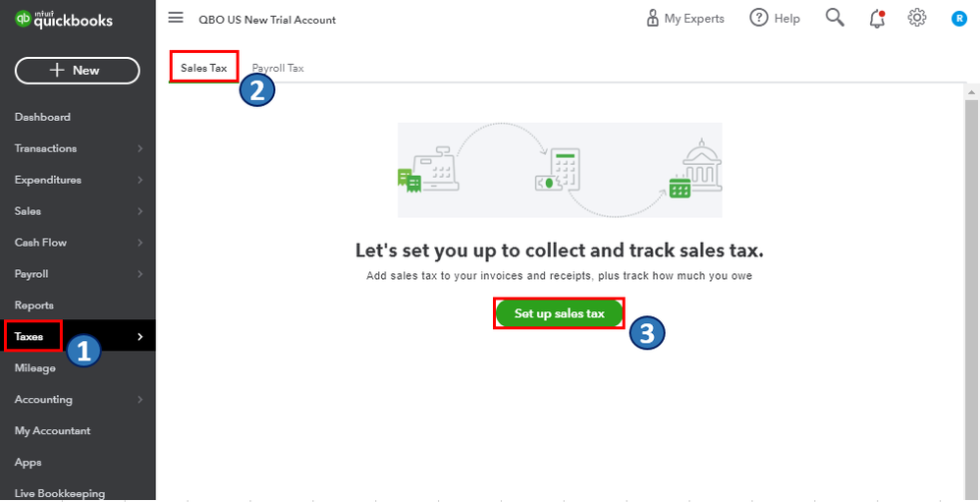Expand the Transactions submenu arrow
Viewport: 980px width, 502px height.
[x=140, y=148]
